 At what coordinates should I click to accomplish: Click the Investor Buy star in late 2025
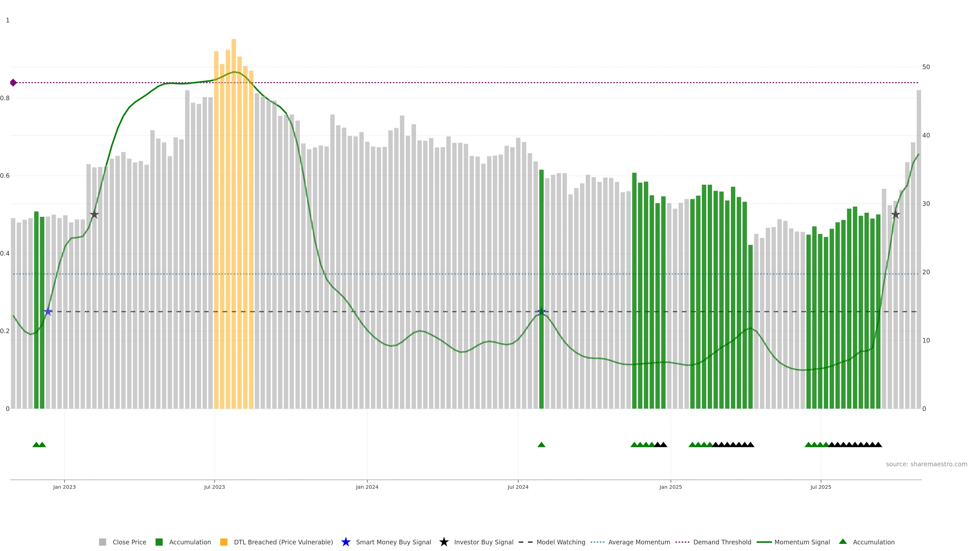click(896, 215)
